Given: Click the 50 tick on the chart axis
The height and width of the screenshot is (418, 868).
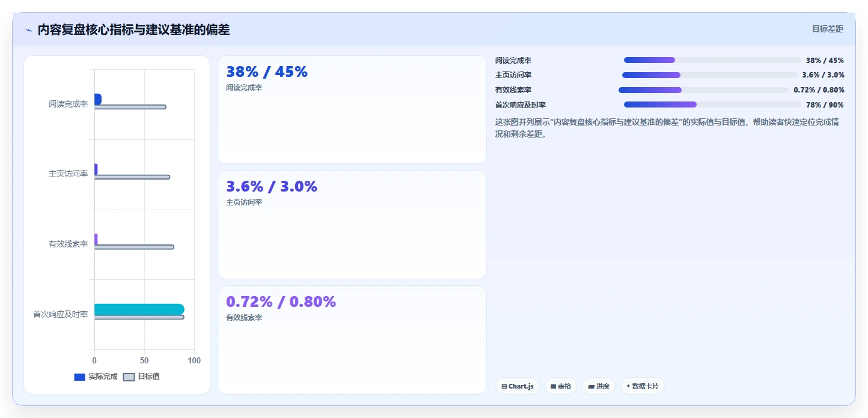Looking at the screenshot, I should tap(144, 360).
